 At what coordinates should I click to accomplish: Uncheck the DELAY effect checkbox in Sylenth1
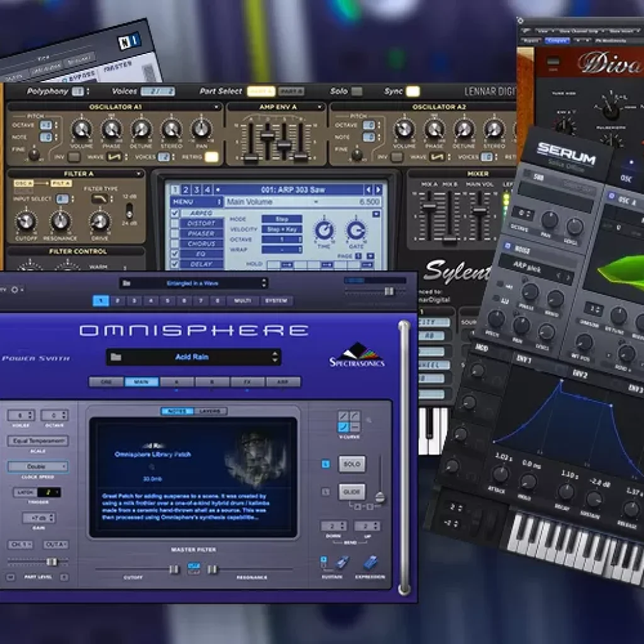coord(175,264)
